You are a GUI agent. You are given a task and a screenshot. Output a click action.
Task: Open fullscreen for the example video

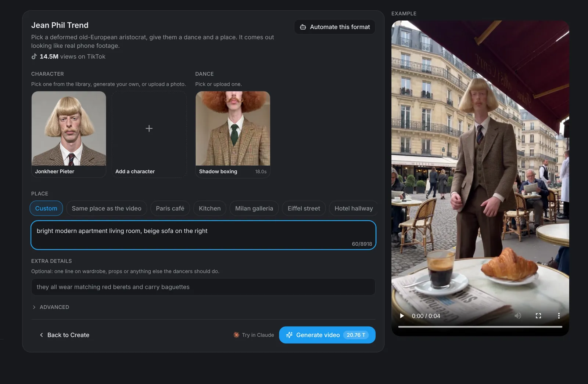click(x=538, y=316)
